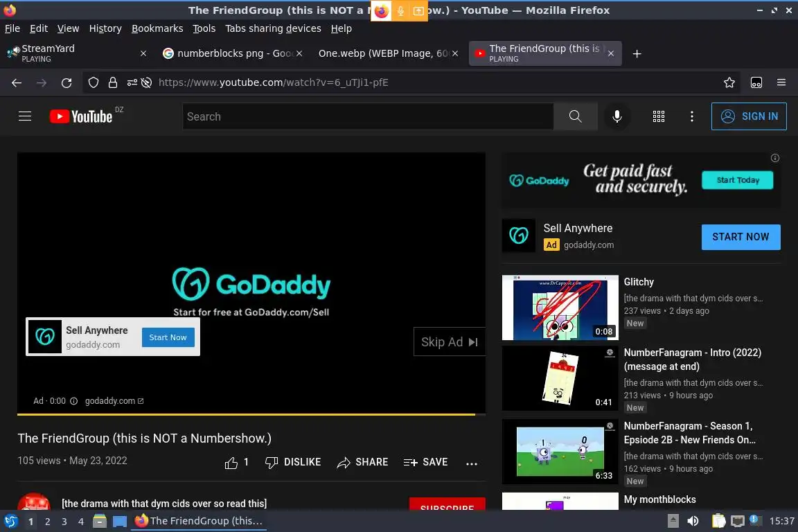Click the SAVE button
The height and width of the screenshot is (532, 798).
[425, 462]
